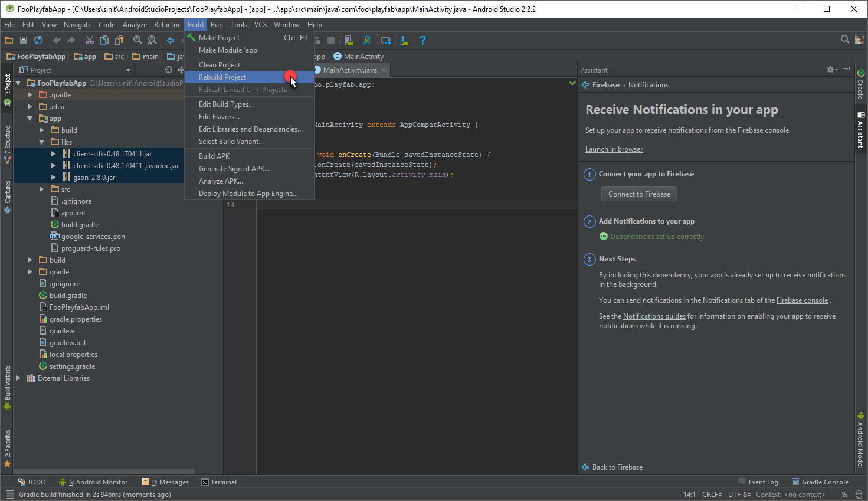Close the MainActivity.java tab
The width and height of the screenshot is (868, 501).
click(x=383, y=70)
